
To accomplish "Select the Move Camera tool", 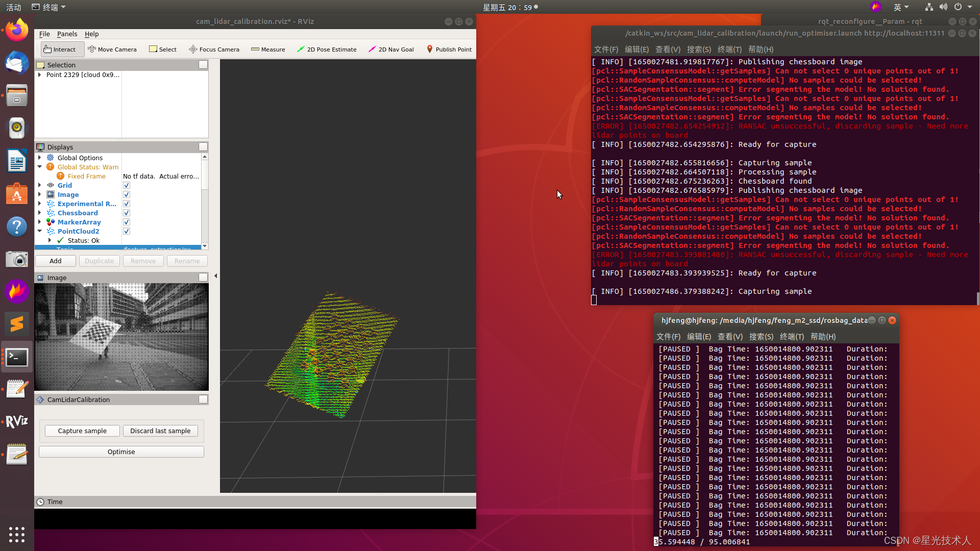I will (x=112, y=49).
